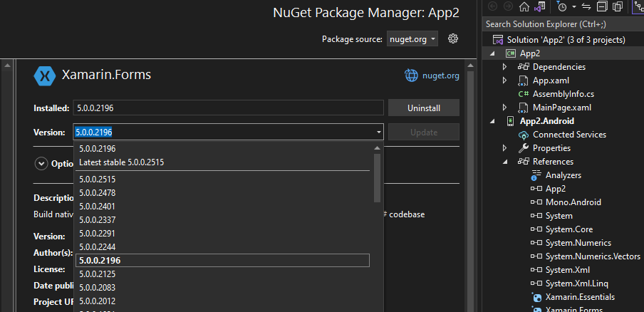This screenshot has width=644, height=312.
Task: Pick Latest stable 5.0.0.2515 entry
Action: pyautogui.click(x=121, y=162)
